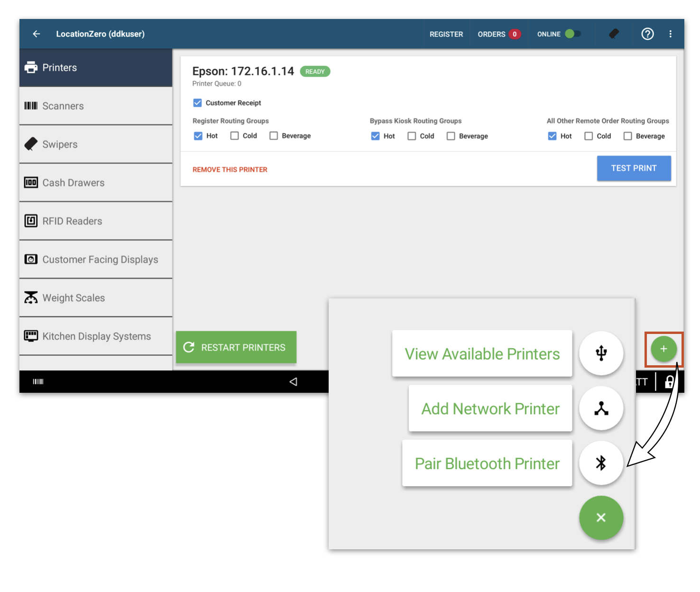
Task: Enable Cold in Register Routing Groups
Action: coord(234,136)
